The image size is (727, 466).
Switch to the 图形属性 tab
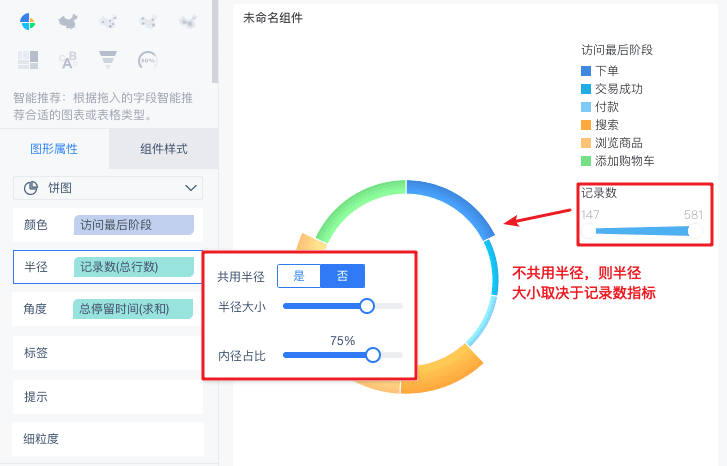(x=54, y=149)
